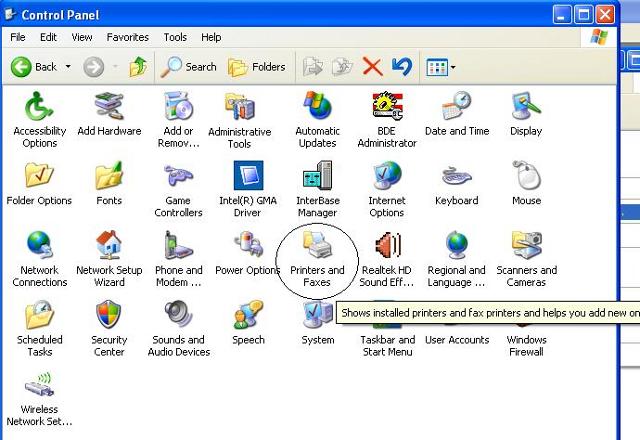
Task: Open the File menu
Action: point(18,37)
